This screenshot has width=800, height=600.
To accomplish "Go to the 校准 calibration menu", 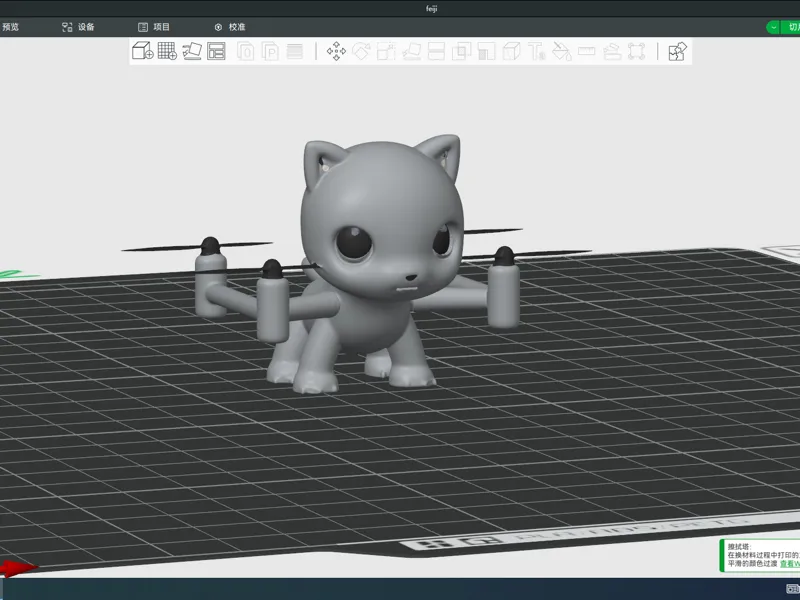I will point(230,27).
